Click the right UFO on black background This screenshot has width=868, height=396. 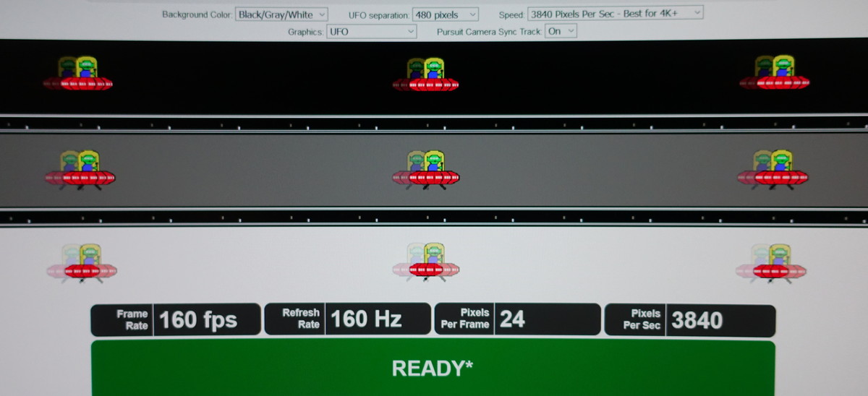coord(773,72)
